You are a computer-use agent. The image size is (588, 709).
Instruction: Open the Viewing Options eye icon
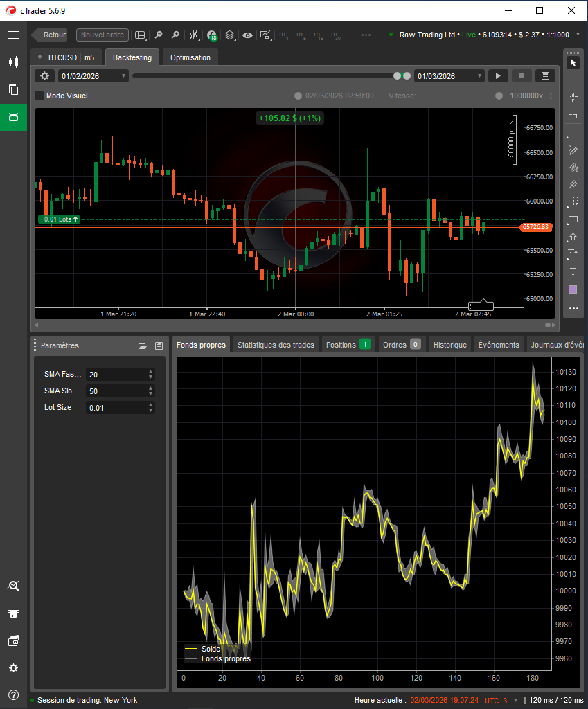coord(247,35)
